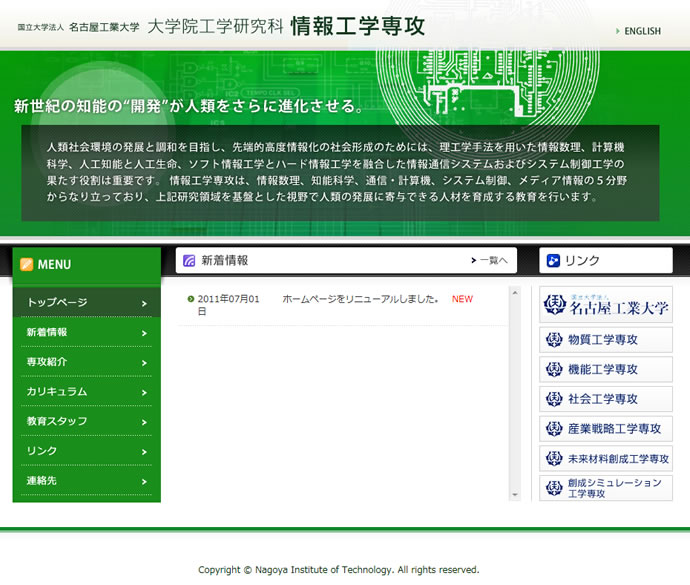Open 連絡先 menu item
Viewport: 690px width, 585px height.
coord(87,481)
